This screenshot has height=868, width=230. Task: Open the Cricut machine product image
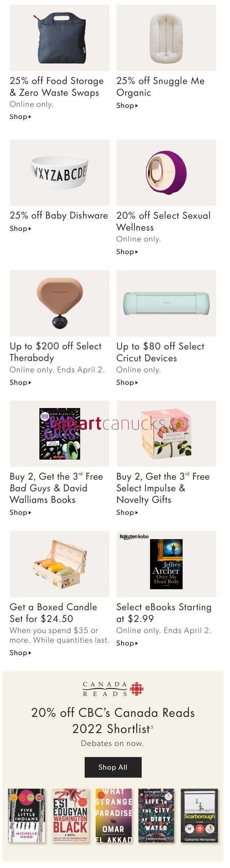166,303
